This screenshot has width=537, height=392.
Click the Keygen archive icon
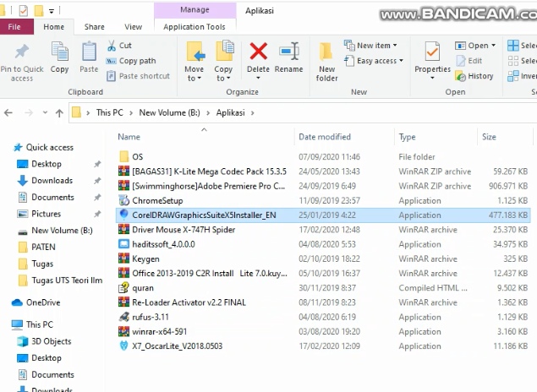pyautogui.click(x=123, y=259)
